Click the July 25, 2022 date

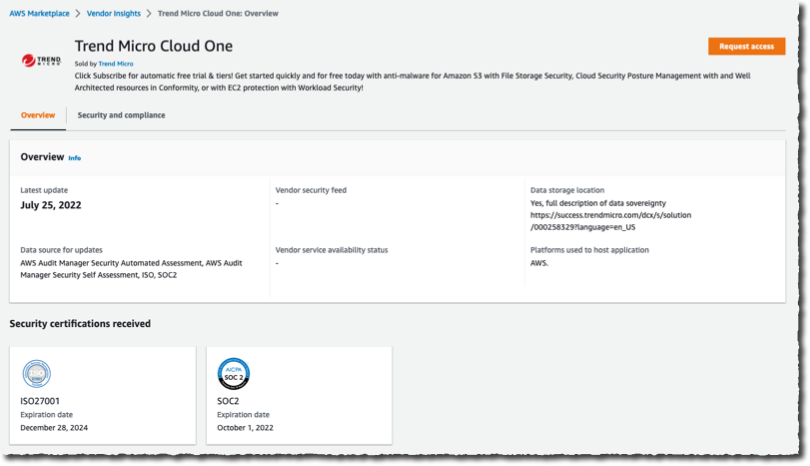pos(51,205)
